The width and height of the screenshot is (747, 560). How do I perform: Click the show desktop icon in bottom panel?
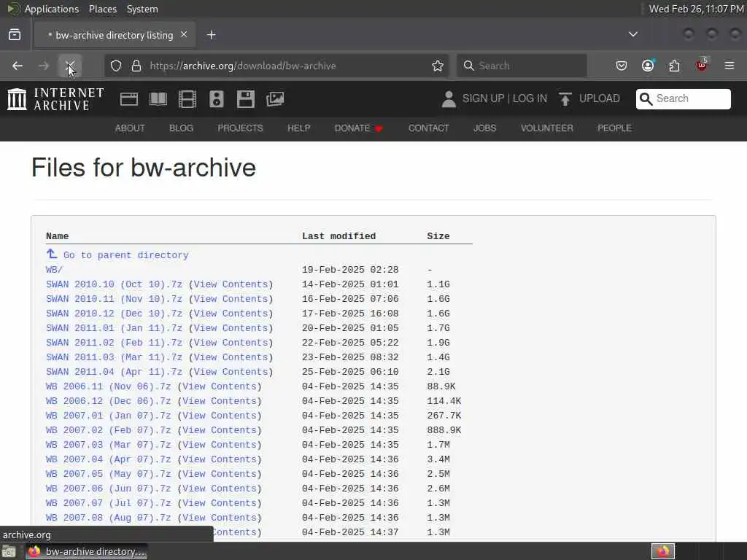tap(9, 551)
